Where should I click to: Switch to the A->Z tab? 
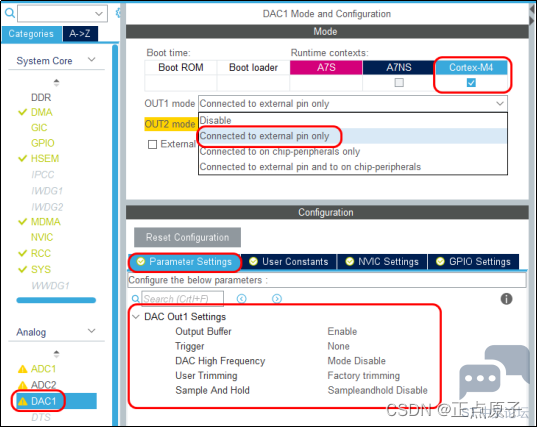(x=80, y=34)
